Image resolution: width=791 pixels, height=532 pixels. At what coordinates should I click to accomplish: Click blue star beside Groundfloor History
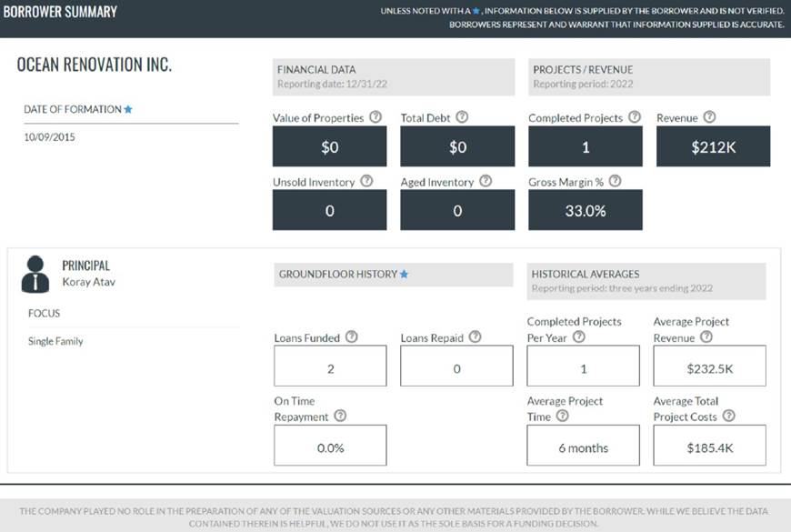pyautogui.click(x=405, y=274)
